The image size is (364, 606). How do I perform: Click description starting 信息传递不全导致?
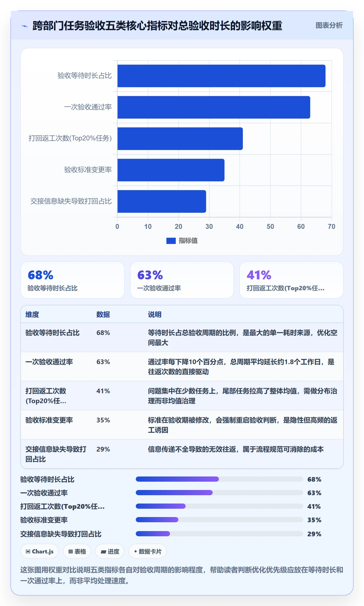[x=236, y=449]
